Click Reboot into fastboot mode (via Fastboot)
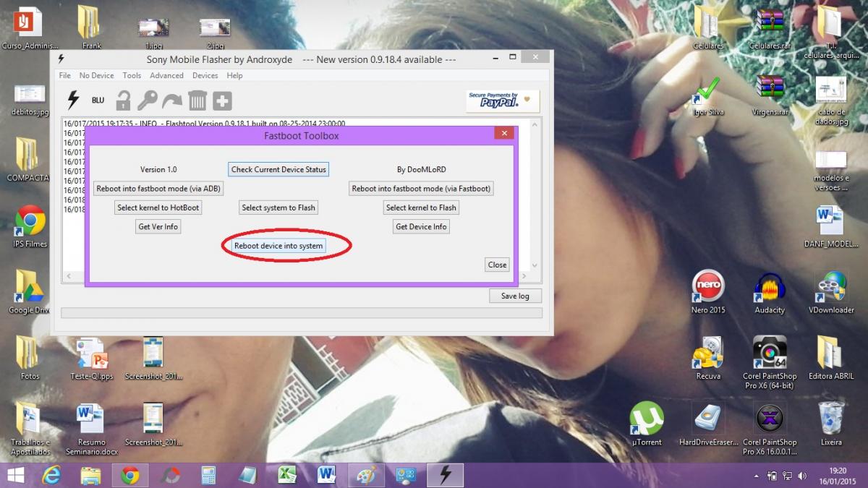868x488 pixels. (x=421, y=189)
